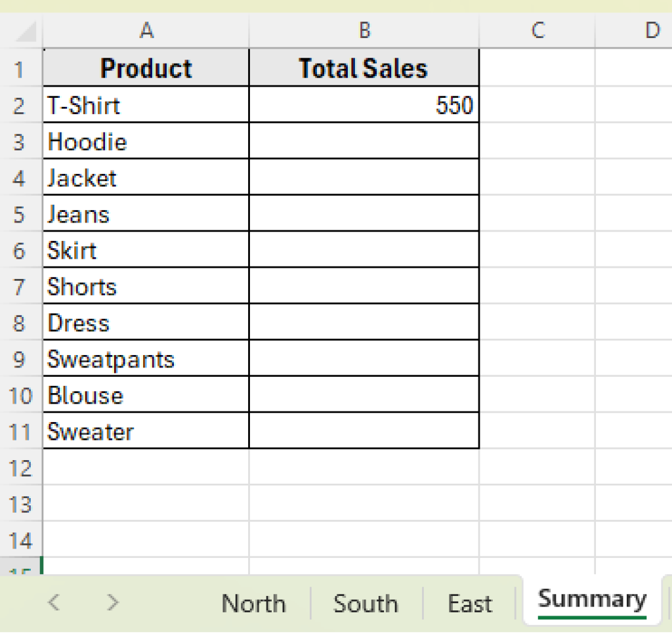The width and height of the screenshot is (672, 634).
Task: Click the next sheet navigation arrow
Action: coord(112,602)
